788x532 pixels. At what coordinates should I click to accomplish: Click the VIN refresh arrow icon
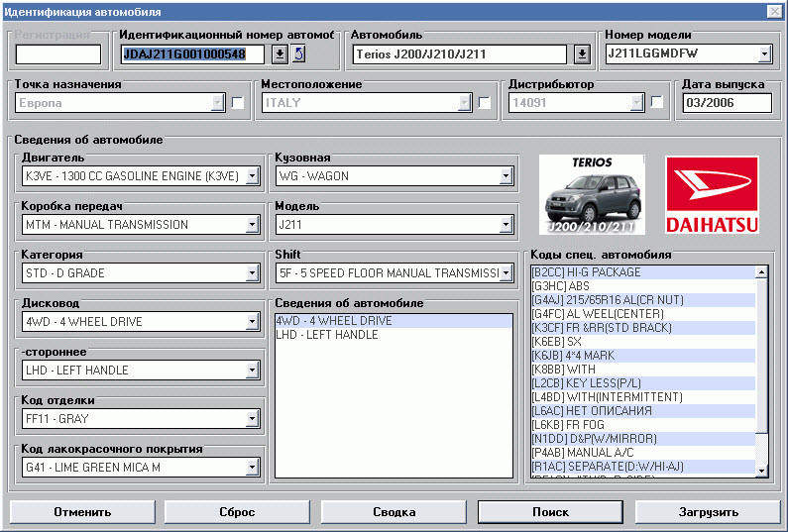[x=299, y=53]
